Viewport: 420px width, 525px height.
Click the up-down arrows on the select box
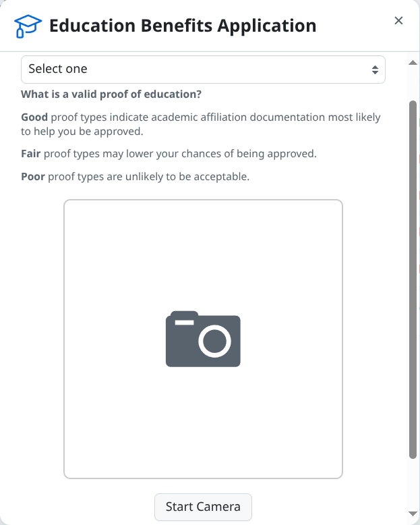(375, 70)
